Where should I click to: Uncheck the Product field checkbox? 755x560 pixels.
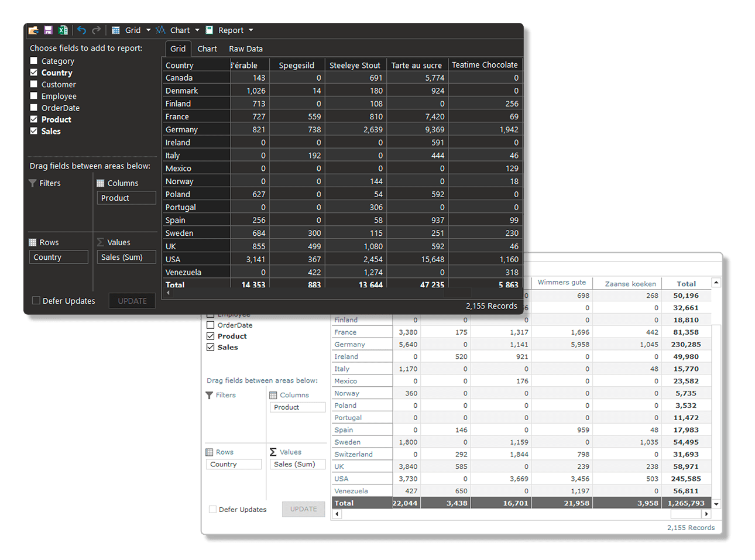pyautogui.click(x=33, y=119)
